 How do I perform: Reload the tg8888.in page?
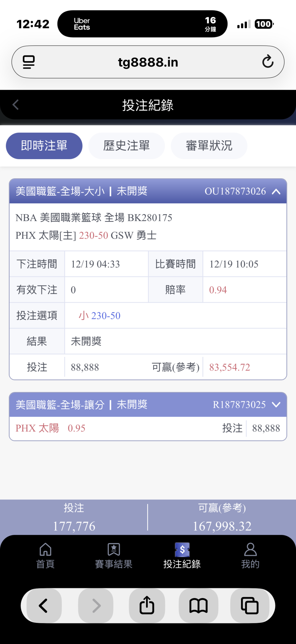(267, 62)
